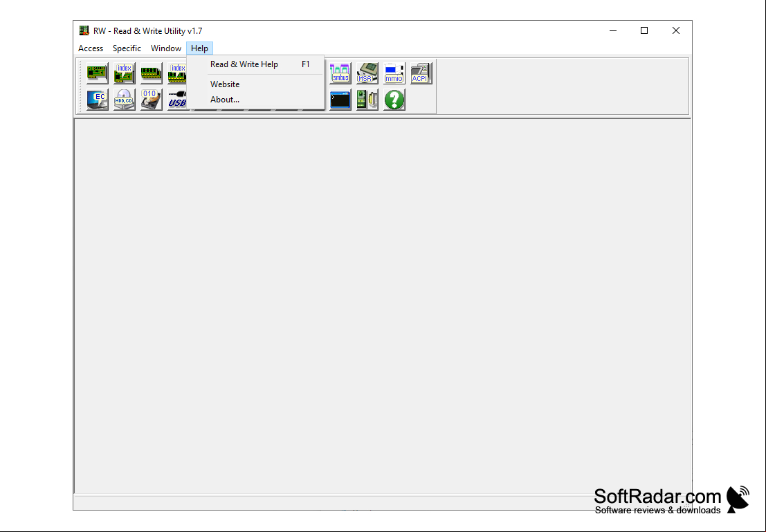Open the PCI card access icon

97,73
